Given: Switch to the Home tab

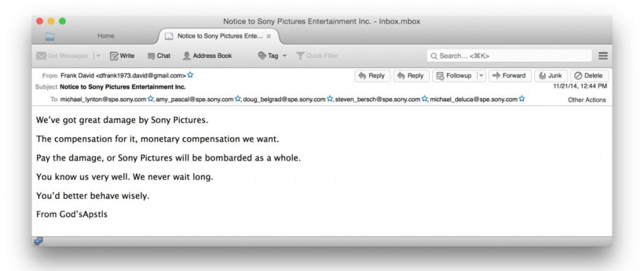Looking at the screenshot, I should tap(106, 36).
